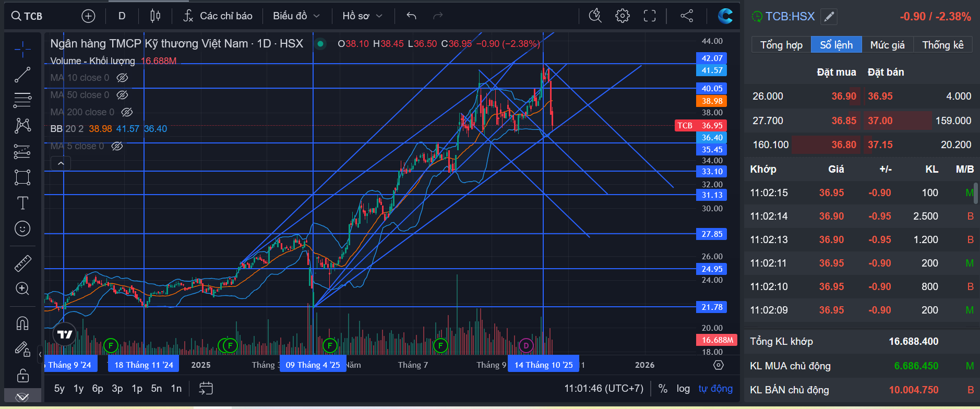The width and height of the screenshot is (980, 409).
Task: Edit the TCB:HSX symbol with pencil
Action: coord(829,17)
